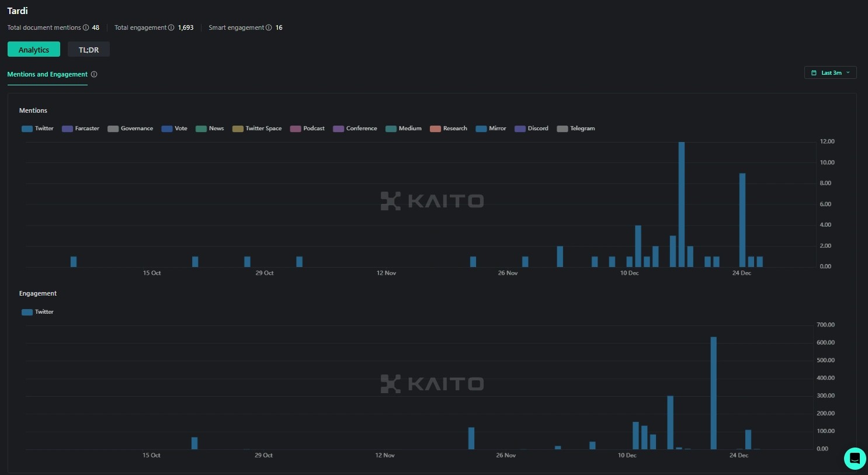The height and width of the screenshot is (475, 868).
Task: Switch to the TL;DR tab
Action: tap(89, 50)
